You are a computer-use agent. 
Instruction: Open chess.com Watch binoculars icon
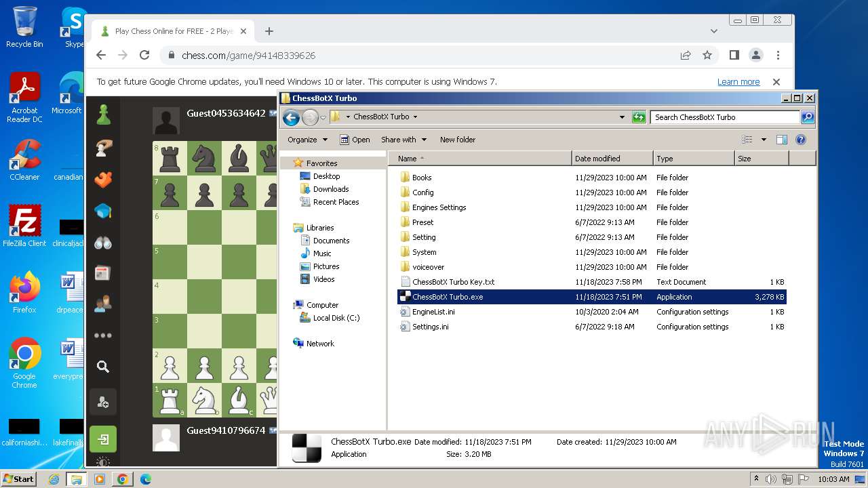point(103,243)
